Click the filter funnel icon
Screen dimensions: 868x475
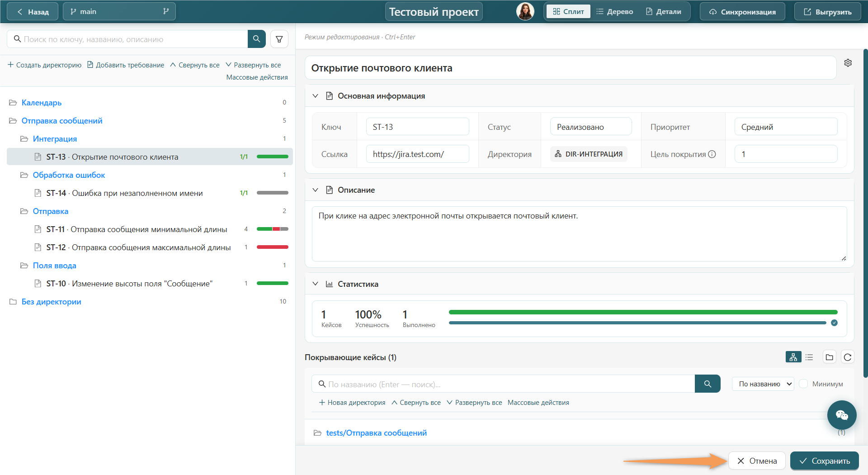(279, 39)
